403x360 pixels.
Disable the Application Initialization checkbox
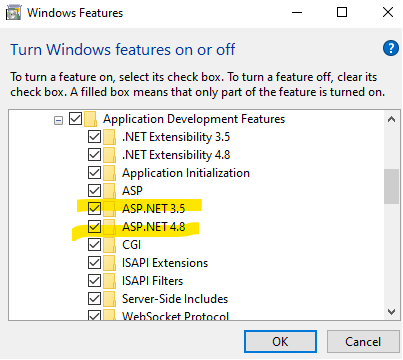(x=94, y=173)
